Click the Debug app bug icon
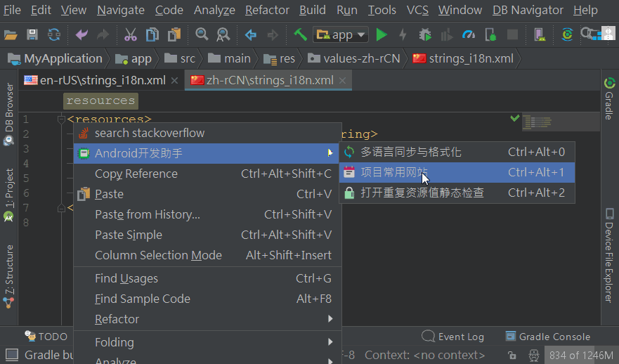619x364 pixels. (x=425, y=35)
